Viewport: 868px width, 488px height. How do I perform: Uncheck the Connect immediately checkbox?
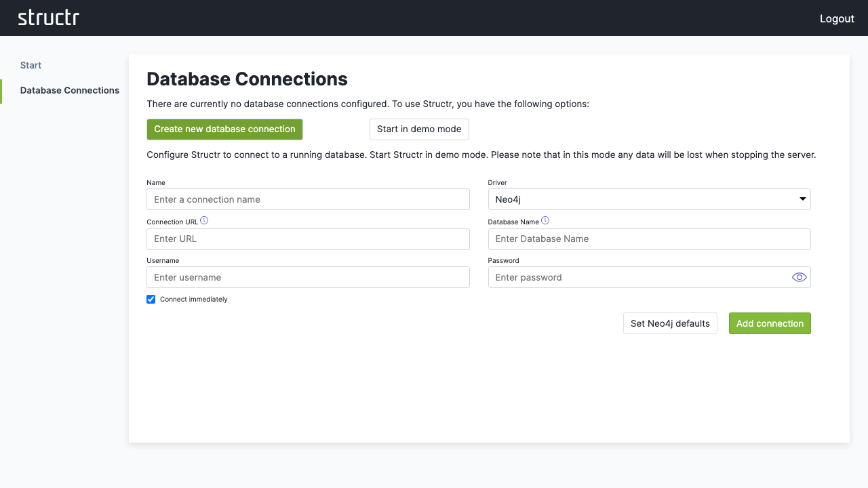[x=151, y=299]
